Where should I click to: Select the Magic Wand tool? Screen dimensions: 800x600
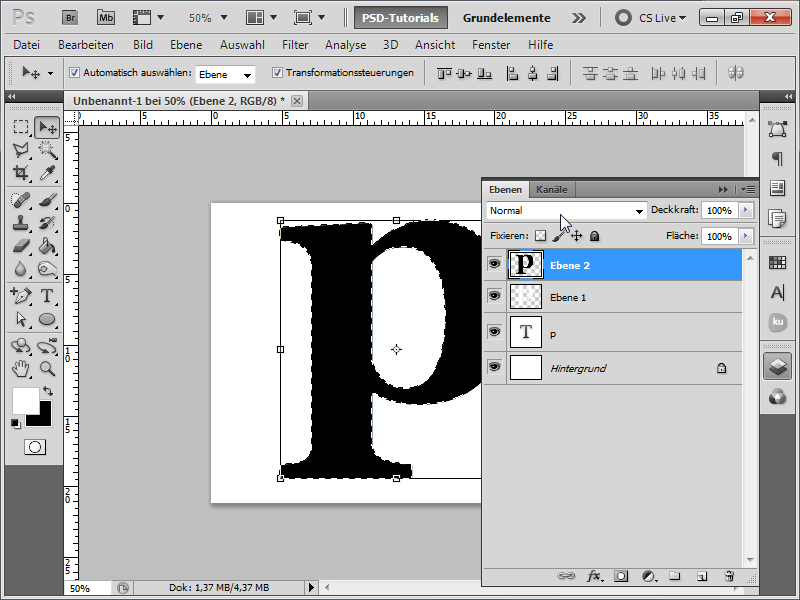(x=47, y=150)
